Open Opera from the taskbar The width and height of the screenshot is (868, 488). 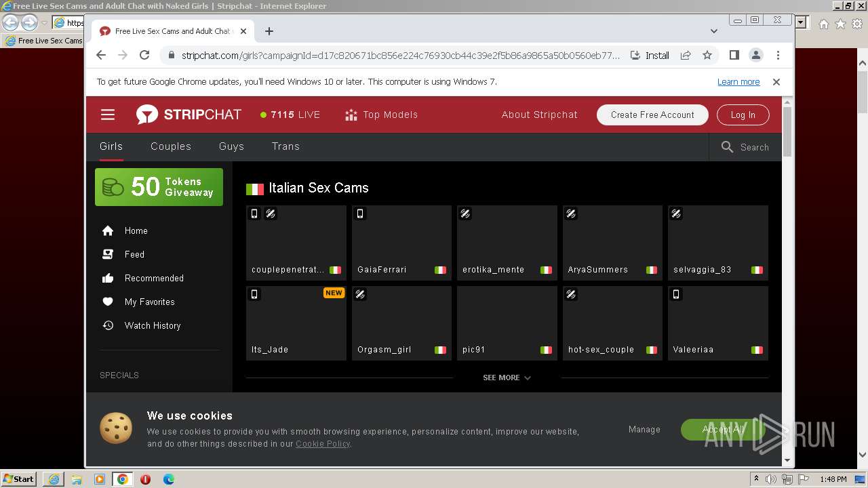pos(145,479)
